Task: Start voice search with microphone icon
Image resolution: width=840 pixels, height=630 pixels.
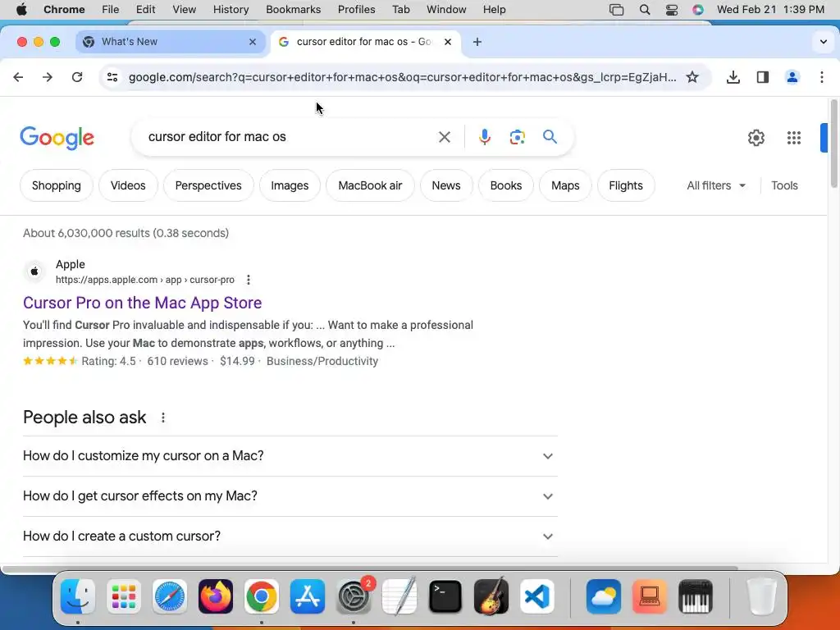Action: click(484, 137)
